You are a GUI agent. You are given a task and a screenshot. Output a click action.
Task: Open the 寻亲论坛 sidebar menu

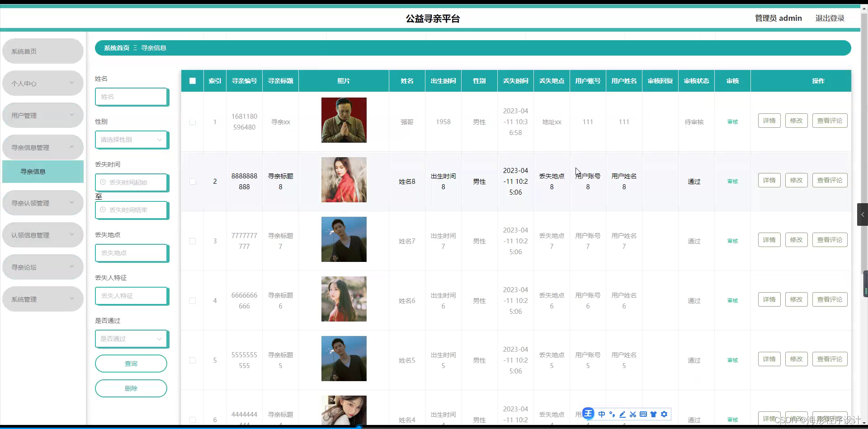coord(42,267)
